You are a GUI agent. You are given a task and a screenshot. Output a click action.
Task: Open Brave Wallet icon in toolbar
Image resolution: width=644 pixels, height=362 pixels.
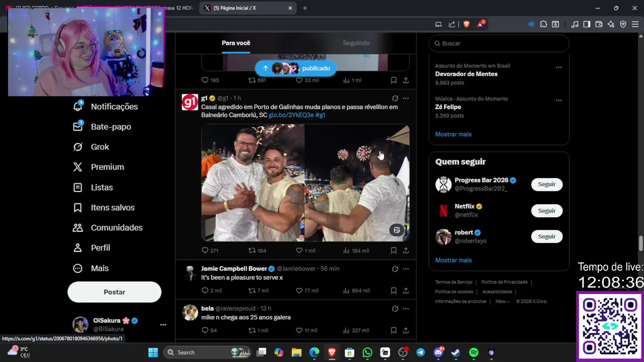pyautogui.click(x=599, y=24)
